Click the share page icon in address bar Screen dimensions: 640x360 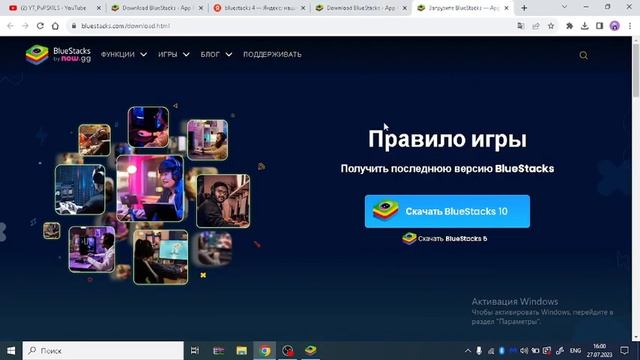pyautogui.click(x=536, y=26)
